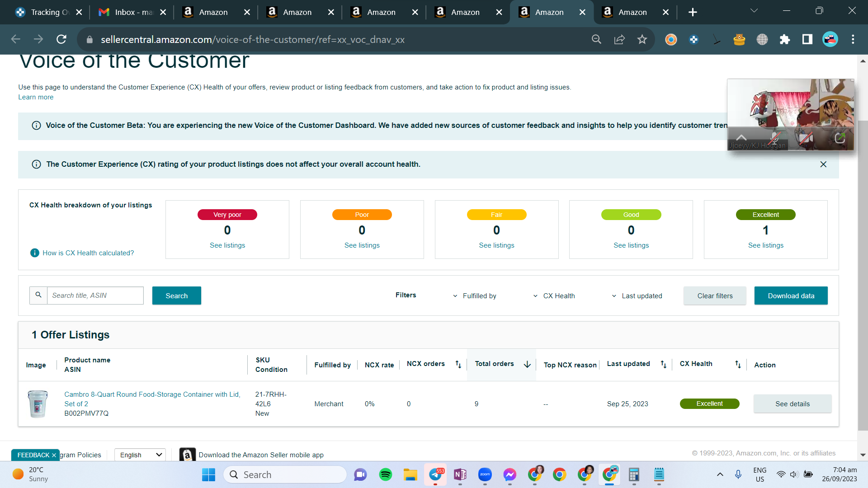Open the Chrome tab search chevron
The width and height of the screenshot is (868, 488).
tap(754, 11)
